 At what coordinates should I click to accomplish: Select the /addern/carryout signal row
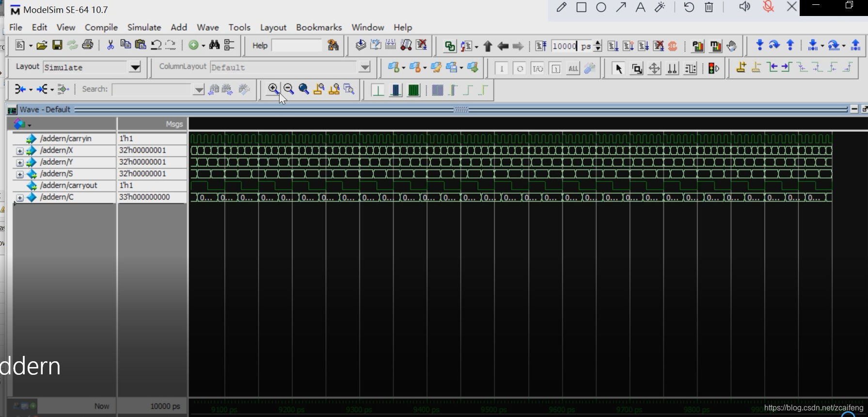68,185
